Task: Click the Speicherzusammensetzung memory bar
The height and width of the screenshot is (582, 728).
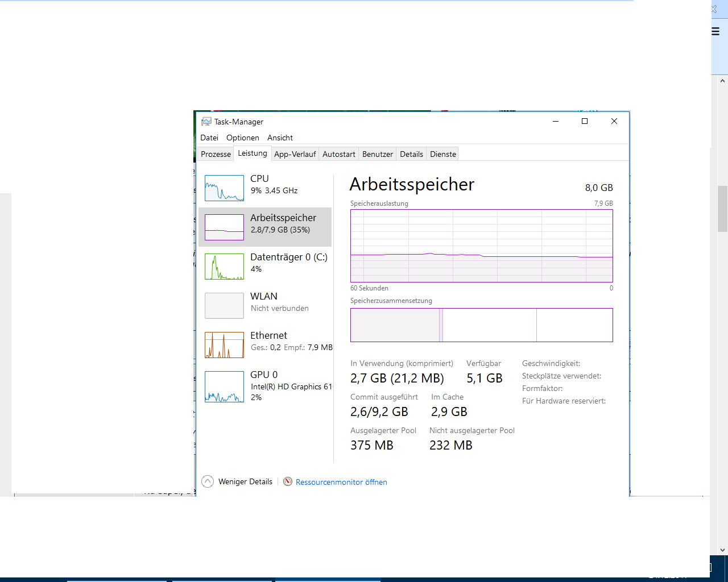Action: click(481, 325)
